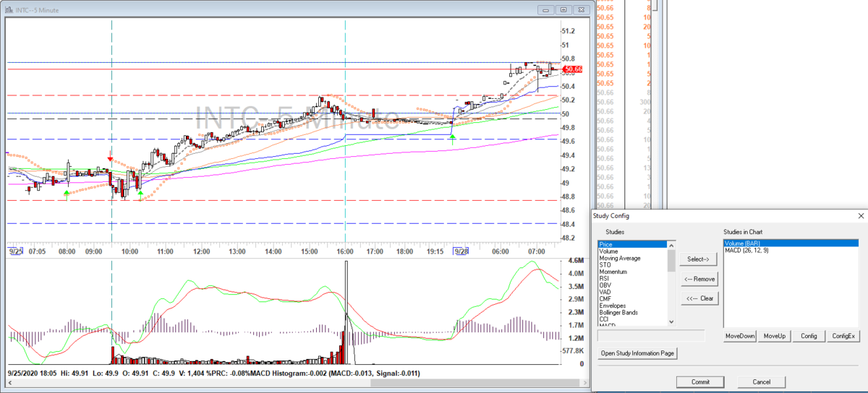
Task: Select Moving Average in Studies list
Action: (620, 258)
